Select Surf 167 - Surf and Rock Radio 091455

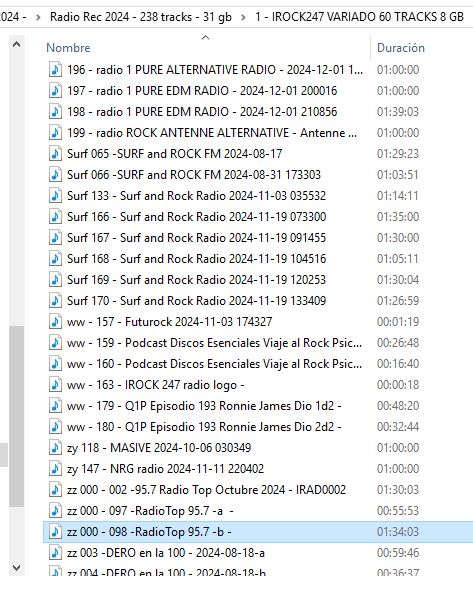pos(196,238)
